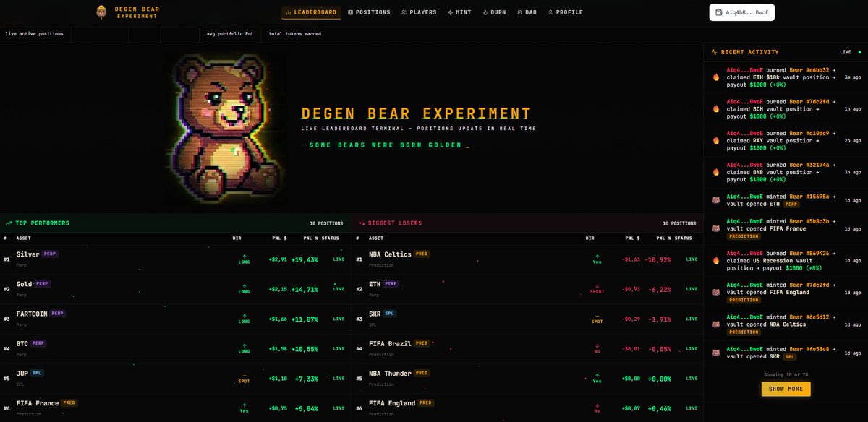The width and height of the screenshot is (868, 422).
Task: Open the Bear #32194a link
Action: pos(809,165)
